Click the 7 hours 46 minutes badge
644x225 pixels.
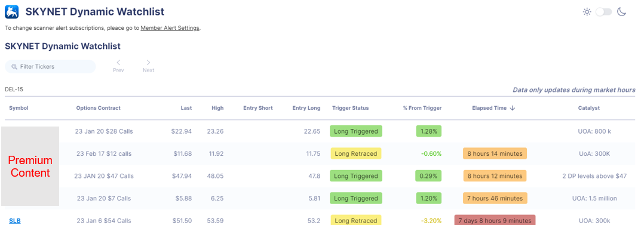[495, 198]
